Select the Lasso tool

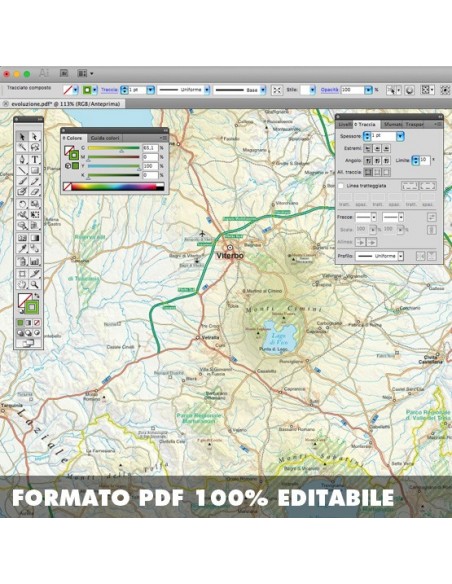(x=35, y=148)
